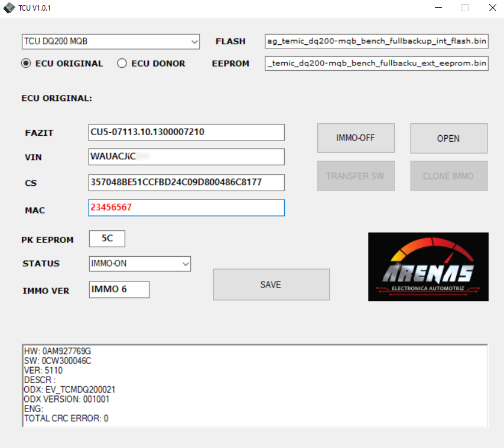
Task: Click the PK EEPROM field showing 5C
Action: [x=107, y=239]
